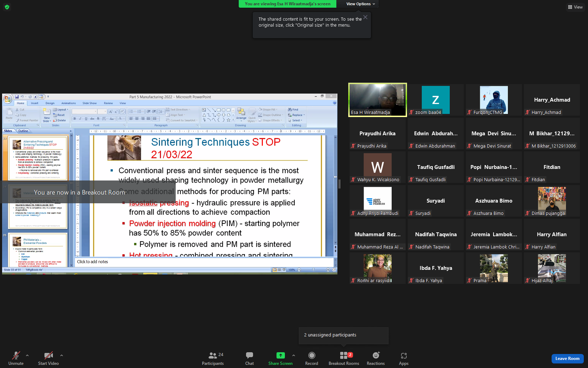Switch to the Outline tab in slide panel
Viewport: 588px width, 368px height.
pyautogui.click(x=23, y=131)
